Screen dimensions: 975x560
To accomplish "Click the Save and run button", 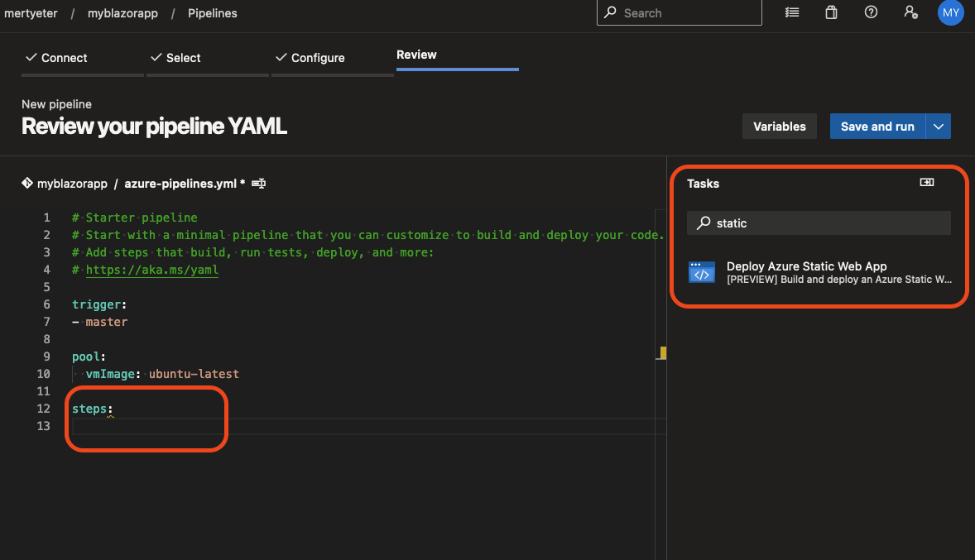I will pyautogui.click(x=877, y=127).
